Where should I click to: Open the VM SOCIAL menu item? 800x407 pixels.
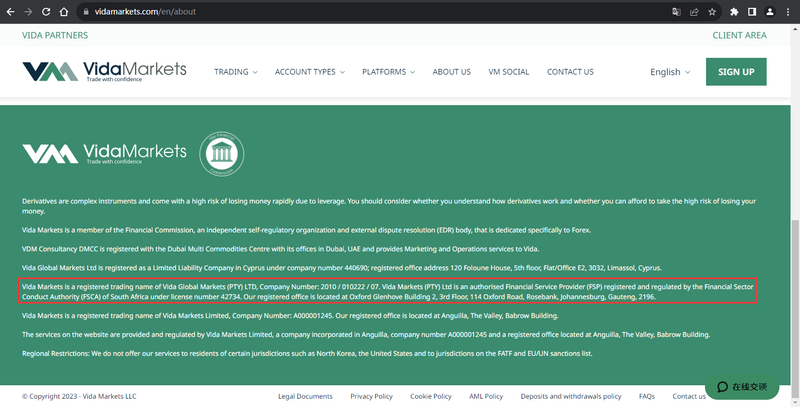click(x=509, y=72)
